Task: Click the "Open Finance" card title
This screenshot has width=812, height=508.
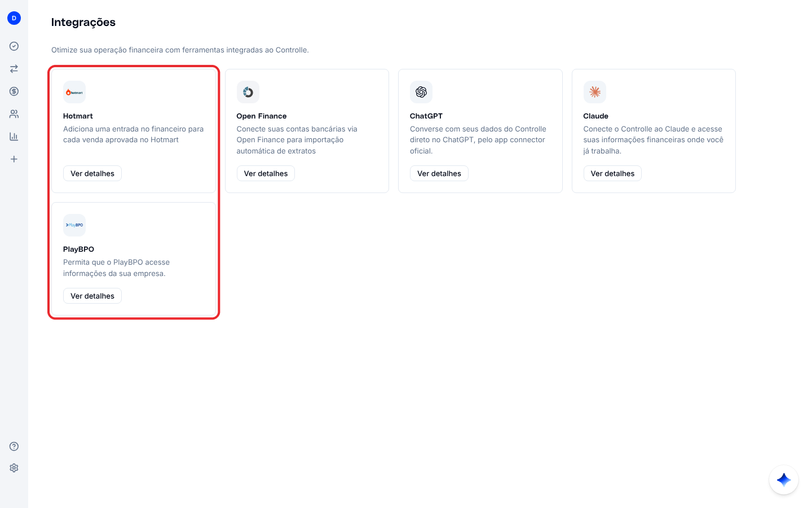Action: pos(262,116)
